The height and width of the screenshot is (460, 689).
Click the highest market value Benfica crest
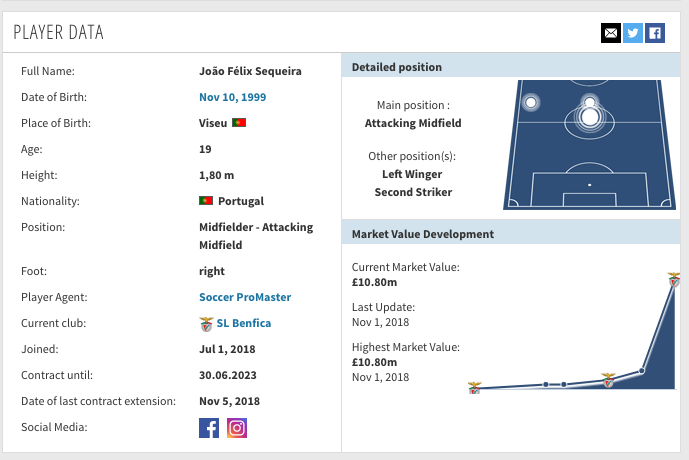tap(675, 279)
